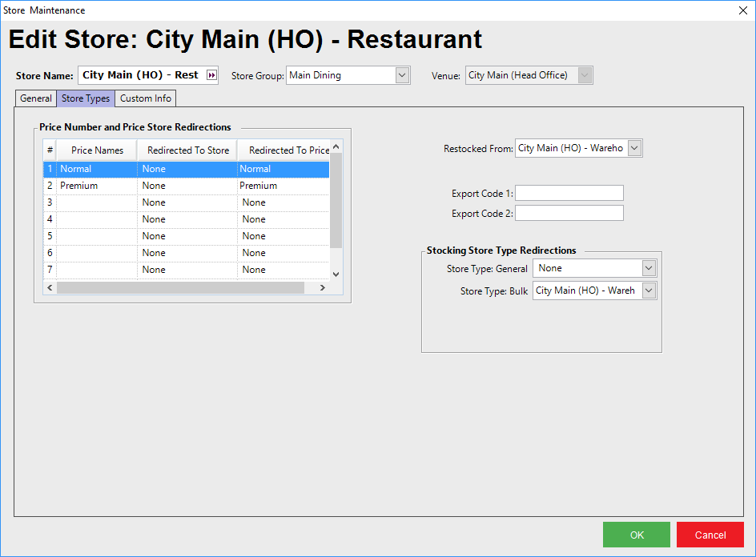Click the horizontal scrollbar of price table
Image resolution: width=756 pixels, height=557 pixels.
pos(180,287)
